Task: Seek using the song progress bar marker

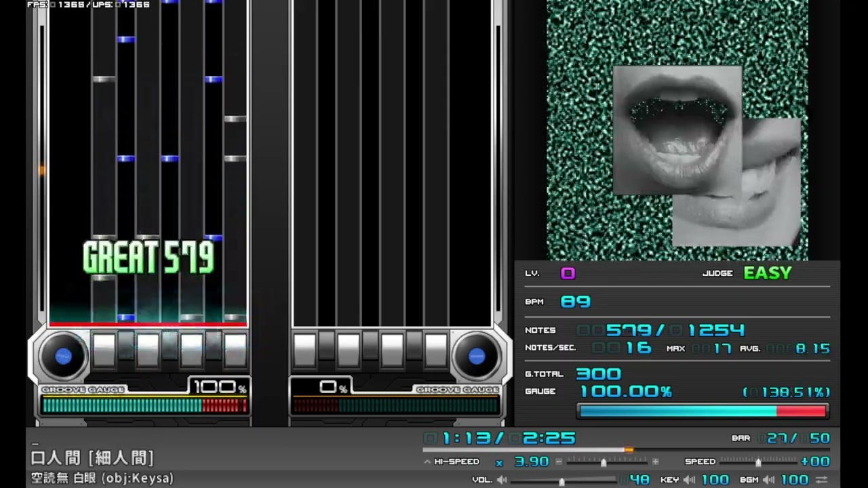Action: [x=629, y=449]
